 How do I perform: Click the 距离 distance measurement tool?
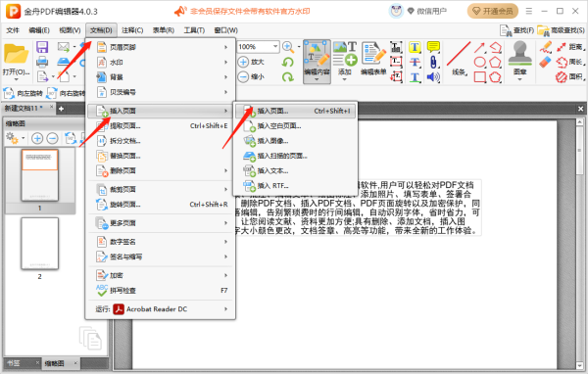click(570, 47)
